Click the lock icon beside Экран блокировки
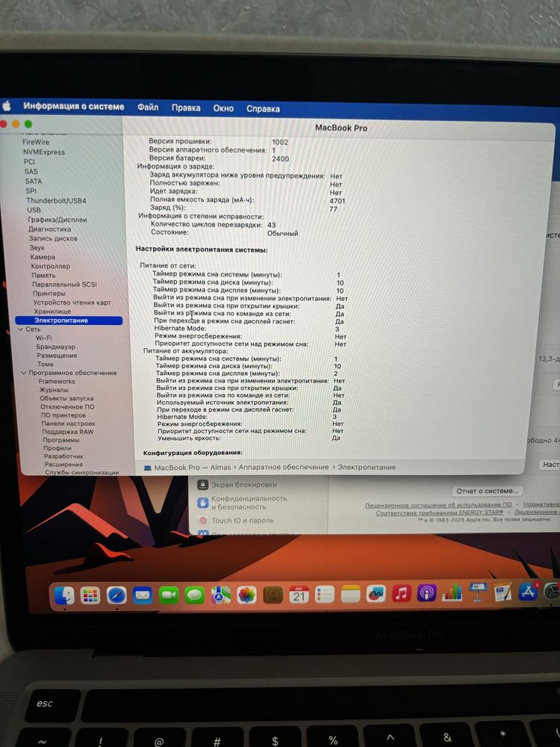The width and height of the screenshot is (560, 747). pos(203,485)
